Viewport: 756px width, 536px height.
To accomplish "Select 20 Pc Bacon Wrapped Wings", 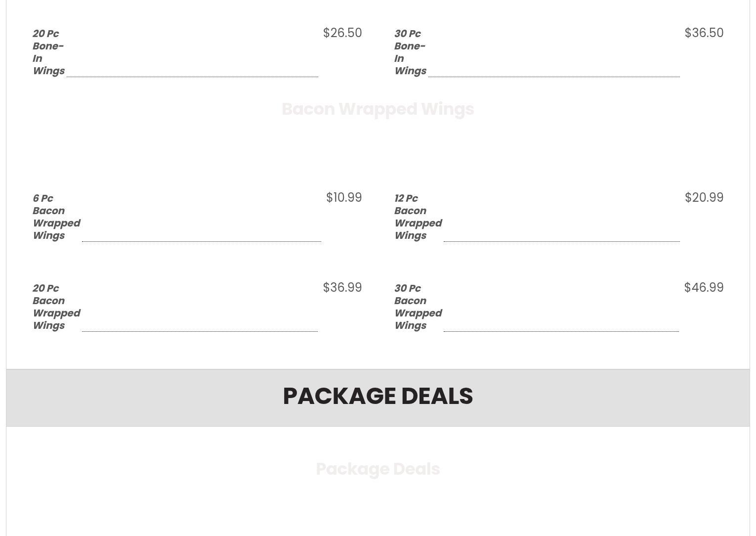I will [x=56, y=307].
